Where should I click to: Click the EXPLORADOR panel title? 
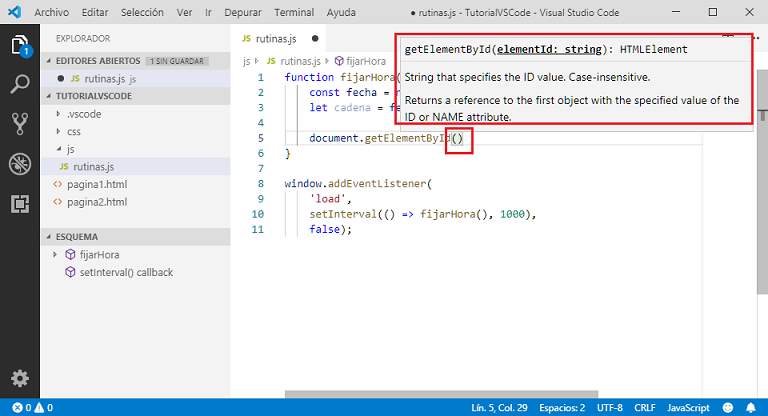point(82,38)
